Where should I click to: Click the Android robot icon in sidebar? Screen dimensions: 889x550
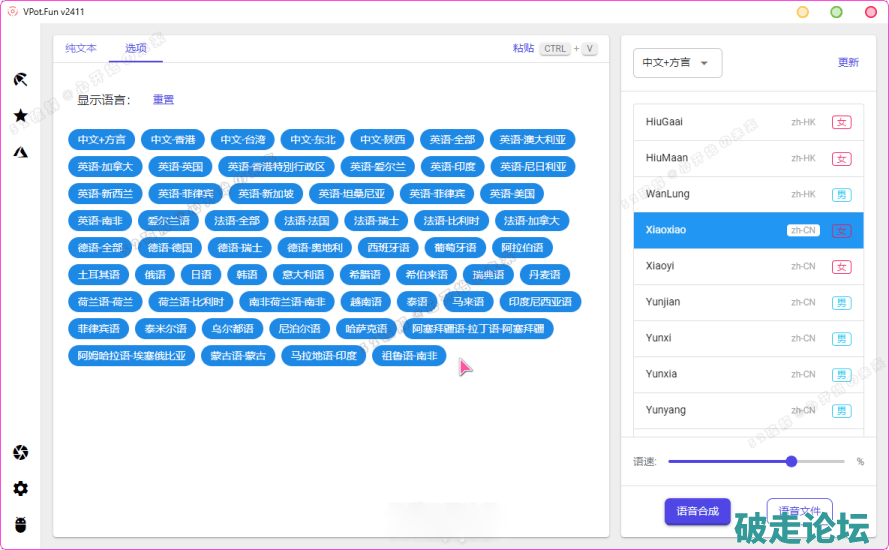pyautogui.click(x=20, y=525)
